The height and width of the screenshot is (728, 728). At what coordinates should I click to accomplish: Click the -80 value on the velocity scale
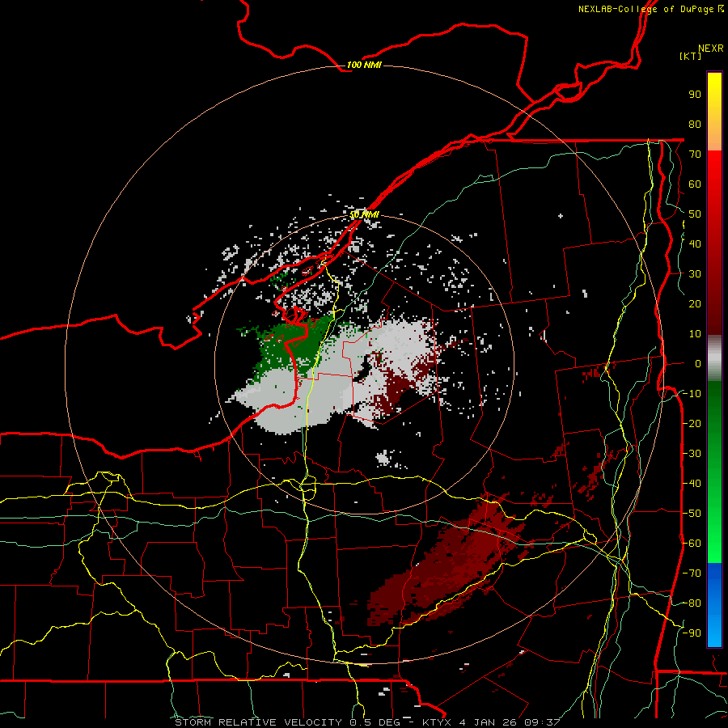[692, 603]
